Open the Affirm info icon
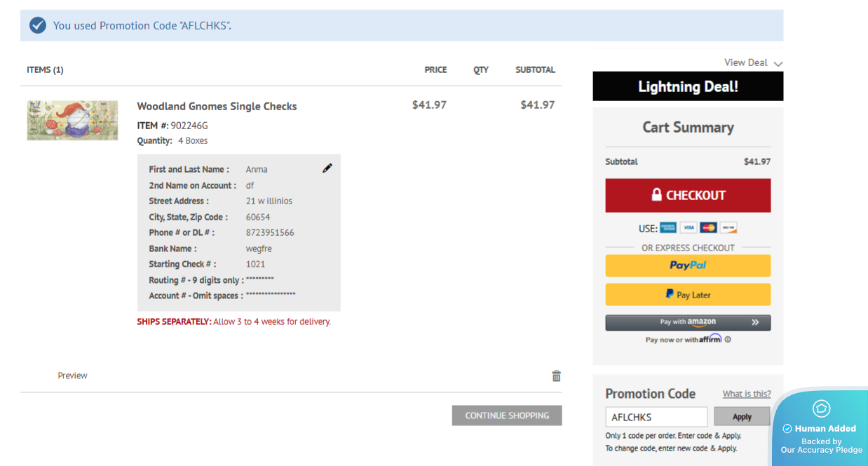This screenshot has width=868, height=466. point(728,340)
